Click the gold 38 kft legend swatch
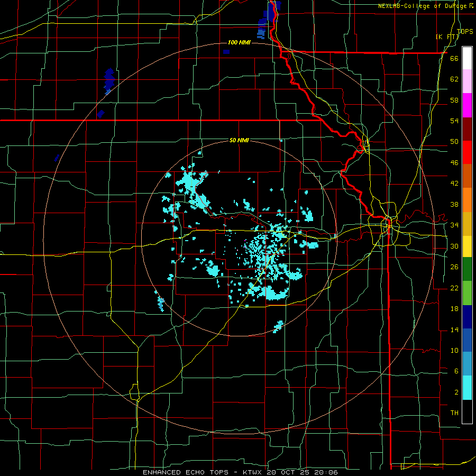The height and width of the screenshot is (476, 476). click(x=467, y=224)
